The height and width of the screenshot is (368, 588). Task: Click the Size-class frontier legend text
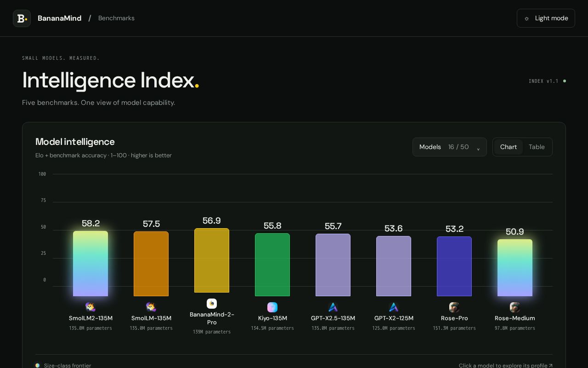click(x=68, y=366)
